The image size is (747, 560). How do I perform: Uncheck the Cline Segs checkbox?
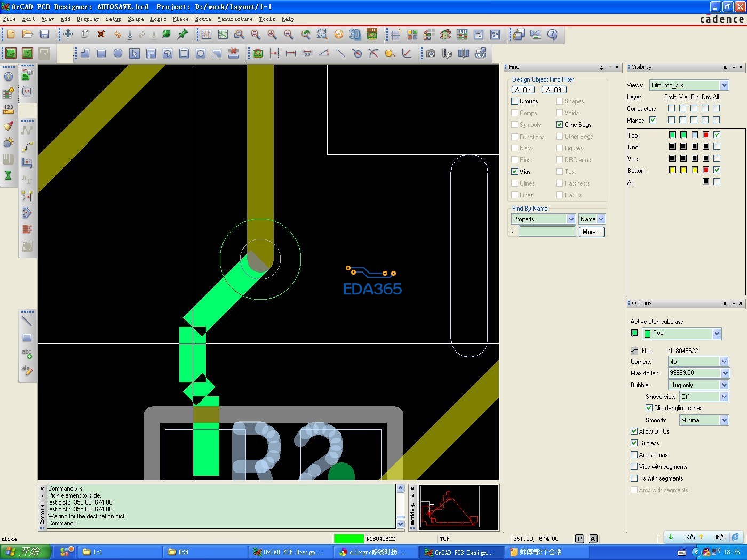(x=559, y=125)
